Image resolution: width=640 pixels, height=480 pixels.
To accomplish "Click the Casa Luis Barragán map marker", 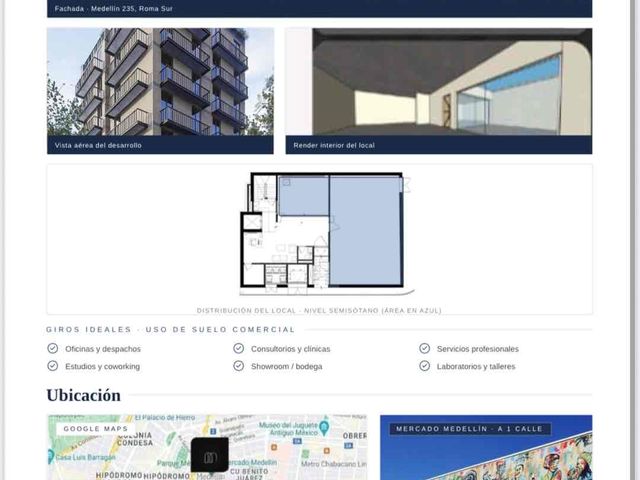I will 51,456.
